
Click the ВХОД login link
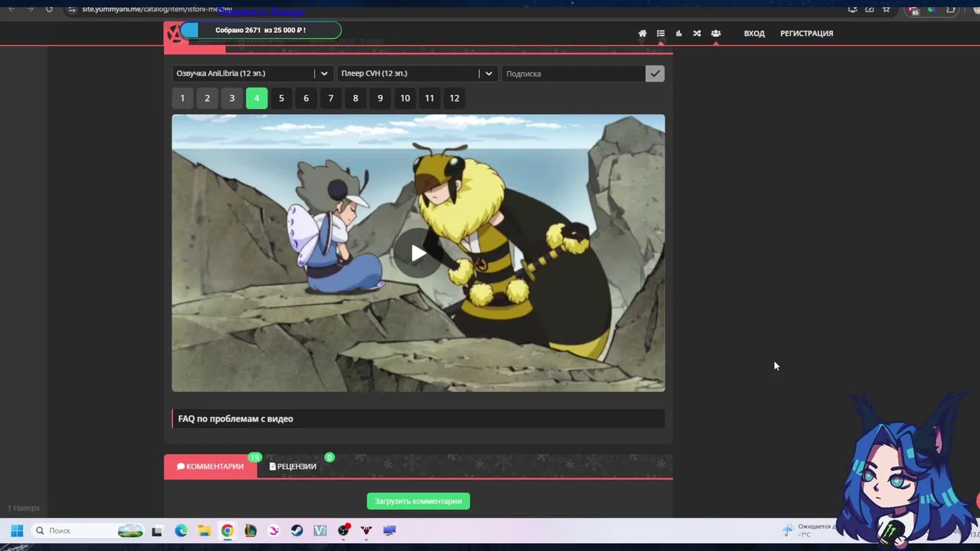(x=754, y=34)
